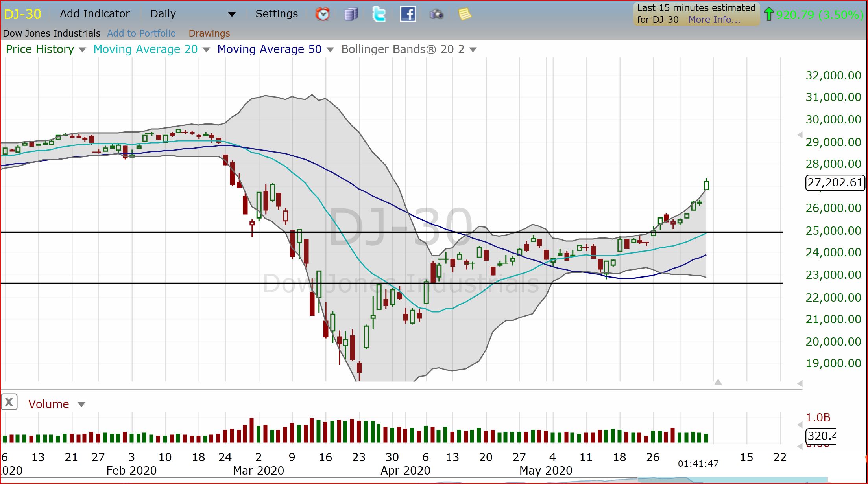This screenshot has height=484, width=868.
Task: Click the DJ-30 ticker symbol
Action: [x=22, y=14]
